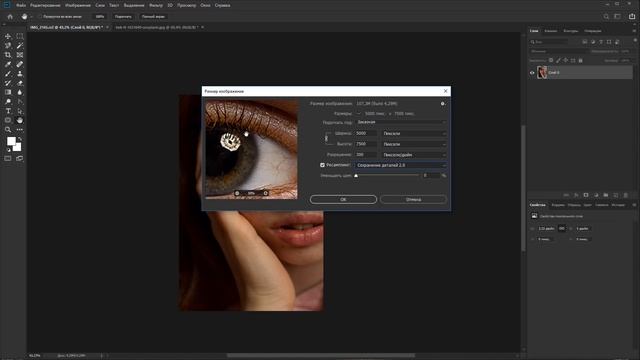Select the Crop tool

(x=8, y=55)
